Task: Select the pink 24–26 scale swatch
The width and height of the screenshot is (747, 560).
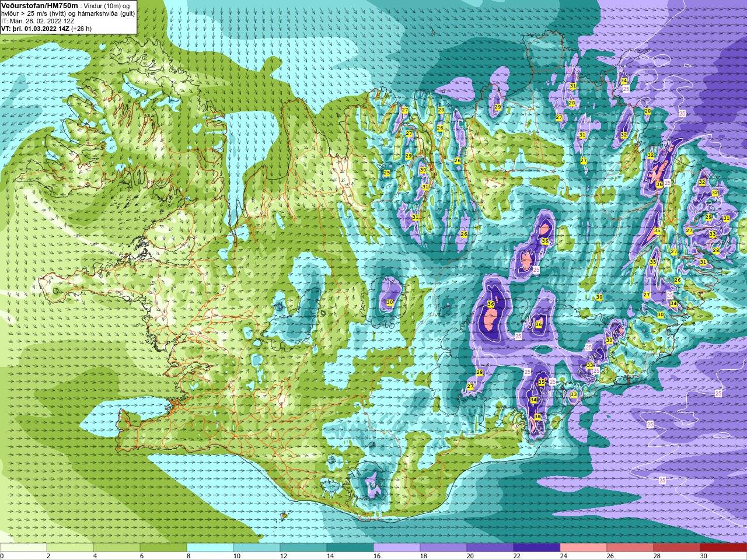Action: coord(584,548)
